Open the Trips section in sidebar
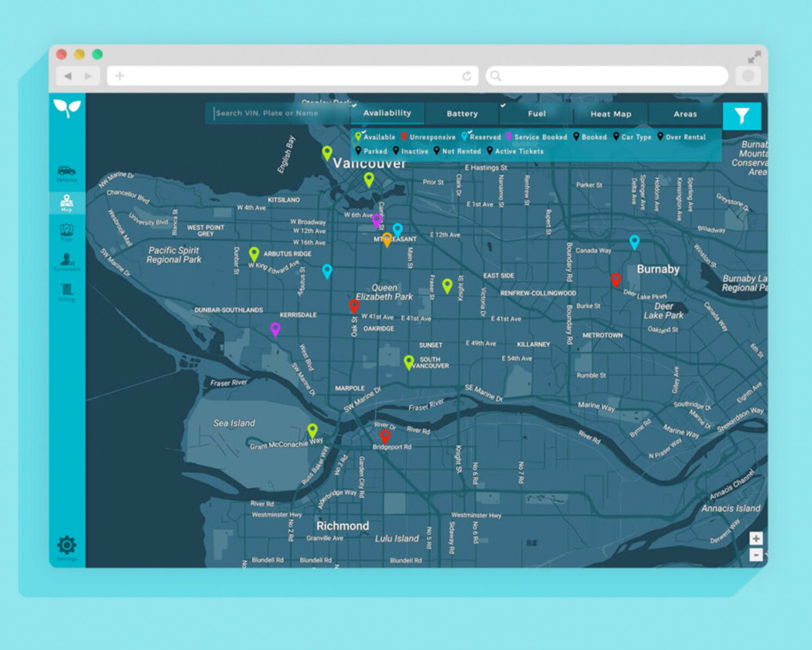Screen dimensions: 812x650 [x=67, y=232]
